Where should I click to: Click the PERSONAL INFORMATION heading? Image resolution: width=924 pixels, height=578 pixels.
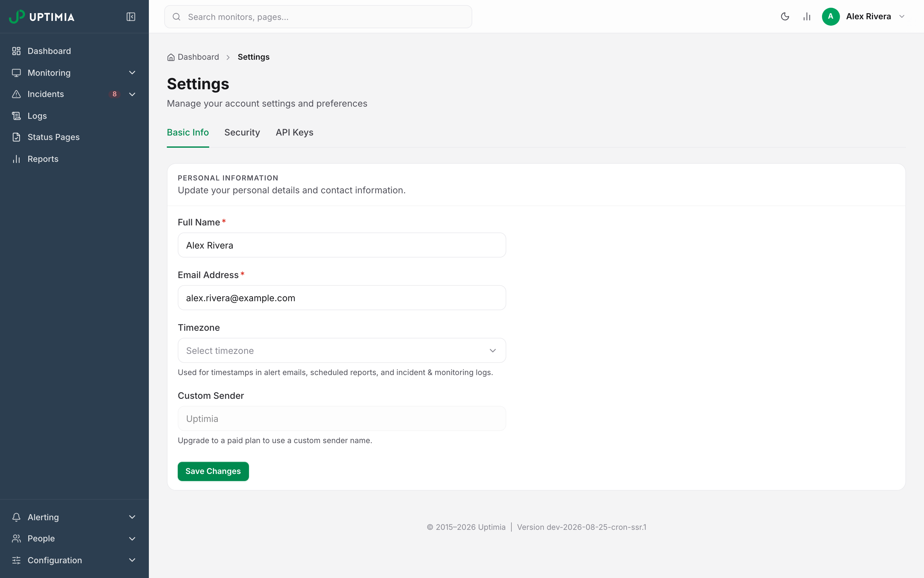(x=228, y=178)
